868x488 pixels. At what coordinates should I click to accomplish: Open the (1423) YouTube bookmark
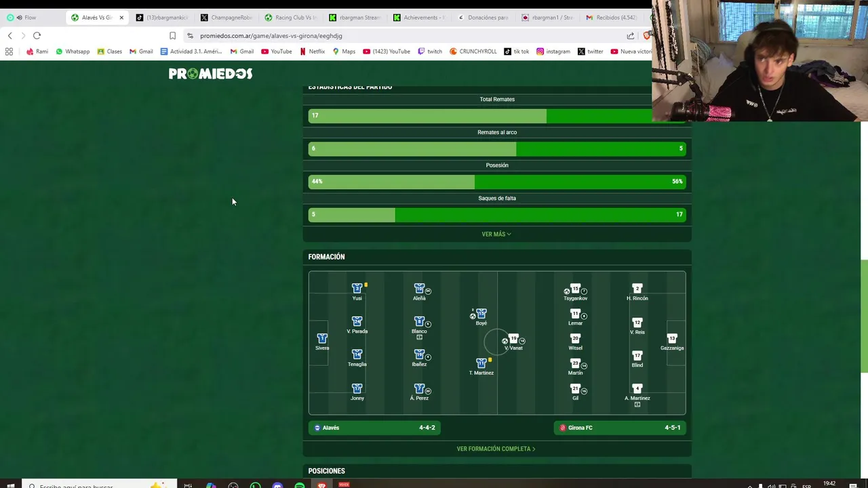tap(387, 52)
